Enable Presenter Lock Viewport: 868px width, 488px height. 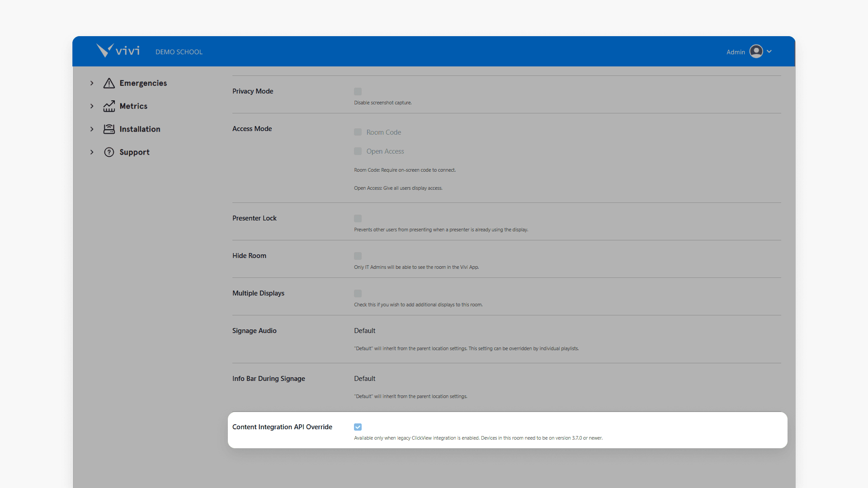(358, 218)
